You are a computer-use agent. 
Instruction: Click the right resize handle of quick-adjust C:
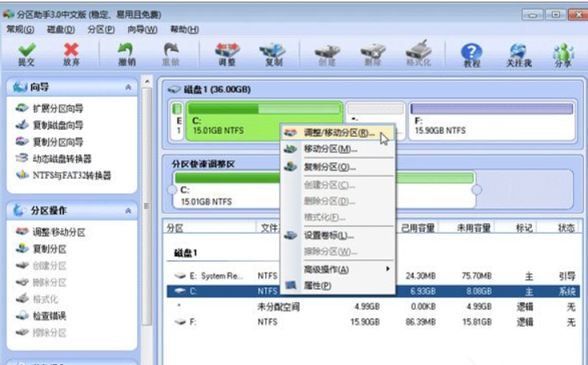point(477,190)
